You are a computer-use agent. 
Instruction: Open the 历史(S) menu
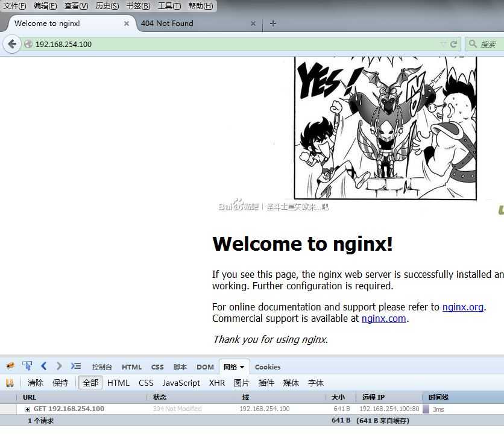[x=107, y=6]
